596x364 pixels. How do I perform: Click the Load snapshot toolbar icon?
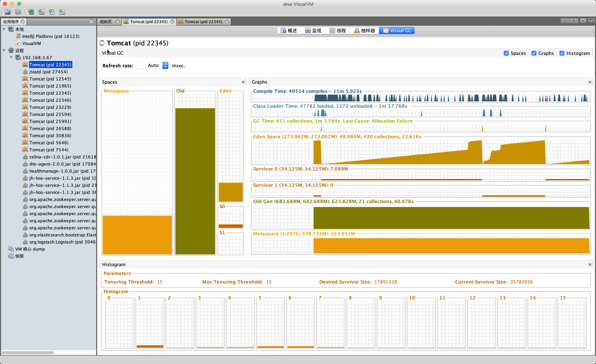[x=8, y=12]
